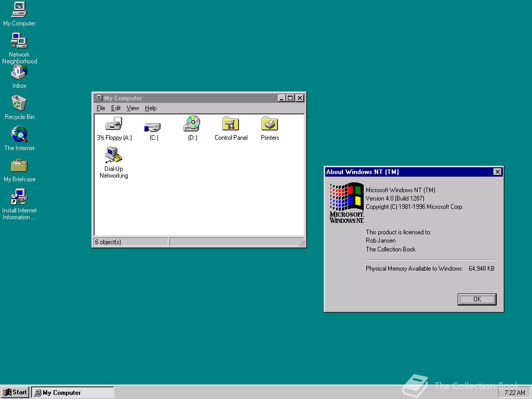Click the '6 object(s)' status bar text

108,242
